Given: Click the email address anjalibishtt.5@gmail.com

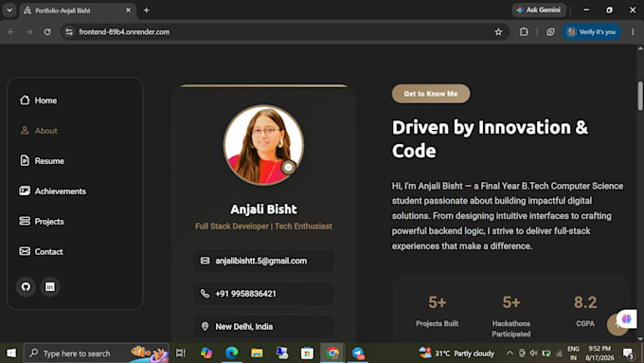Looking at the screenshot, I should pyautogui.click(x=260, y=261).
